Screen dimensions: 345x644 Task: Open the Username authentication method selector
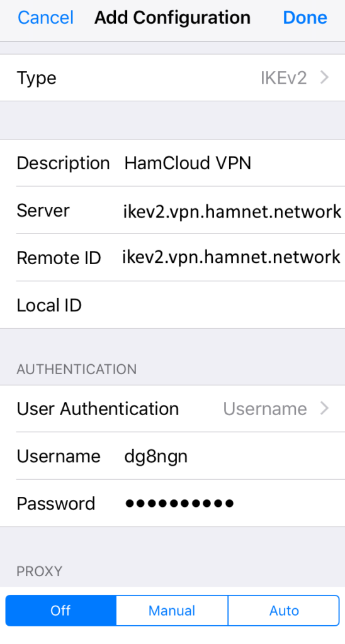[265, 409]
